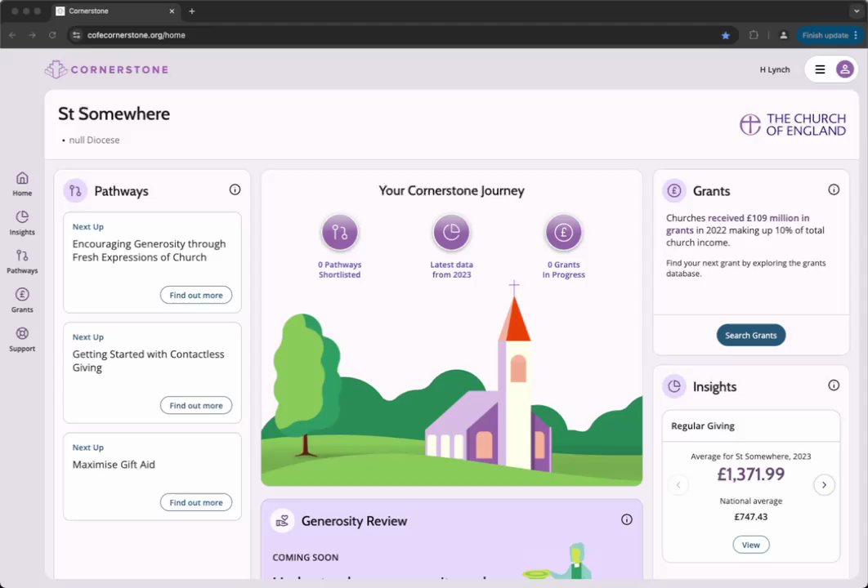Click the Pathways panel info icon
The width and height of the screenshot is (868, 588).
pos(235,189)
